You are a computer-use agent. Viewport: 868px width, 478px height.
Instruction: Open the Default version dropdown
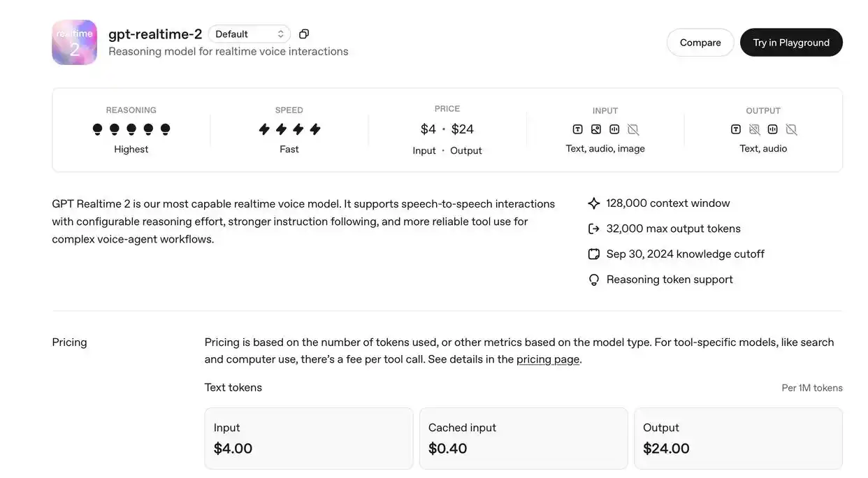coord(249,34)
